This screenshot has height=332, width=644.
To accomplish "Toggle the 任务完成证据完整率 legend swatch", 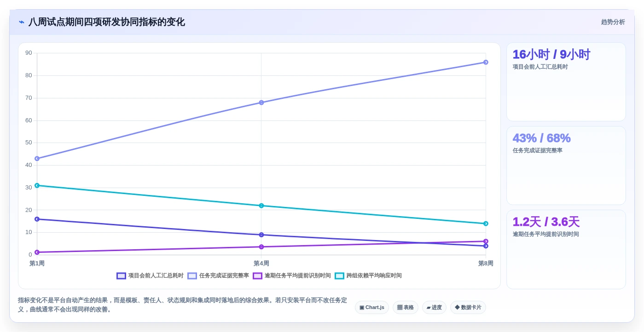I will [192, 276].
